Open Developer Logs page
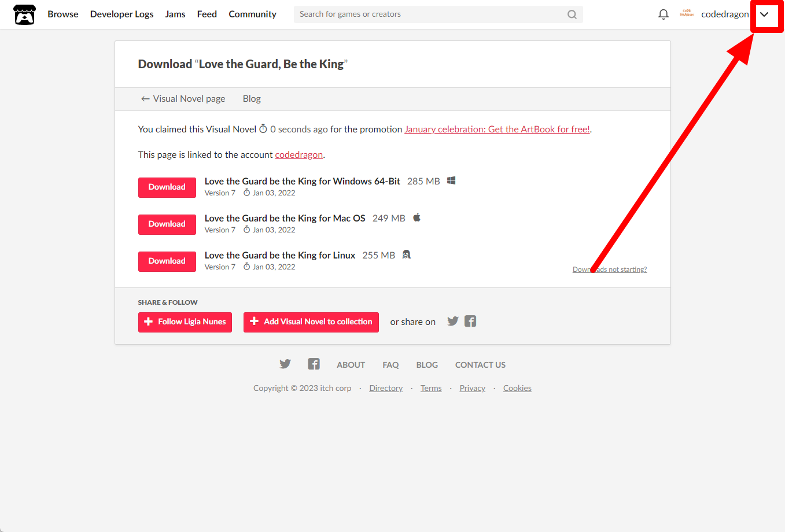This screenshot has width=785, height=532. (x=122, y=14)
